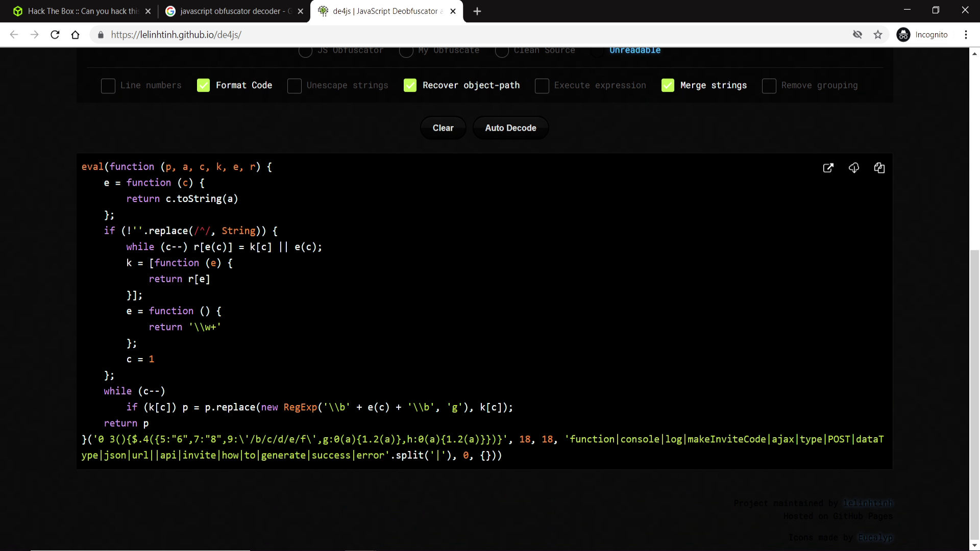Enable the Remove grouping checkbox
This screenshot has width=980, height=551.
(769, 86)
